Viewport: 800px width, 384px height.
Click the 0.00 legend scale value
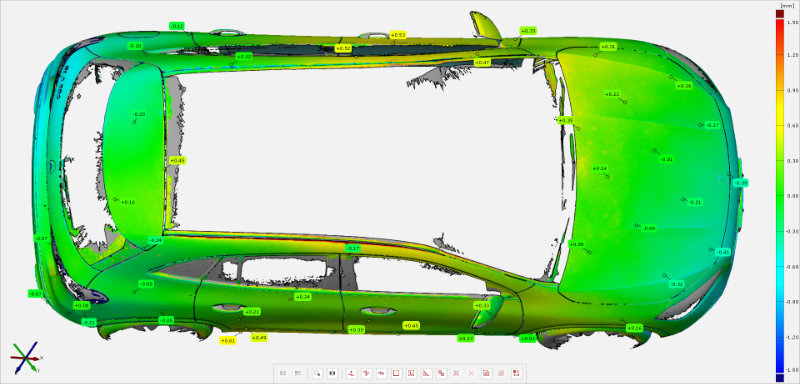click(792, 196)
